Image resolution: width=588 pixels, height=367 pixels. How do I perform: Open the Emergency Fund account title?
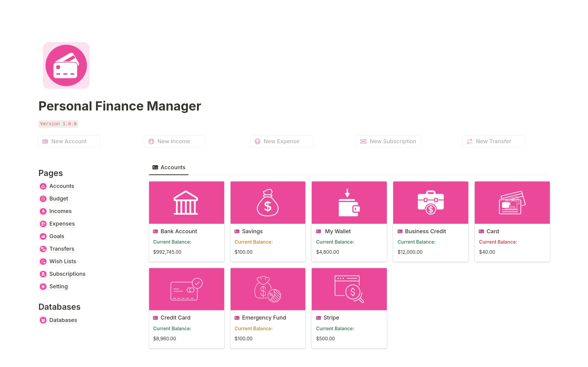tap(264, 318)
